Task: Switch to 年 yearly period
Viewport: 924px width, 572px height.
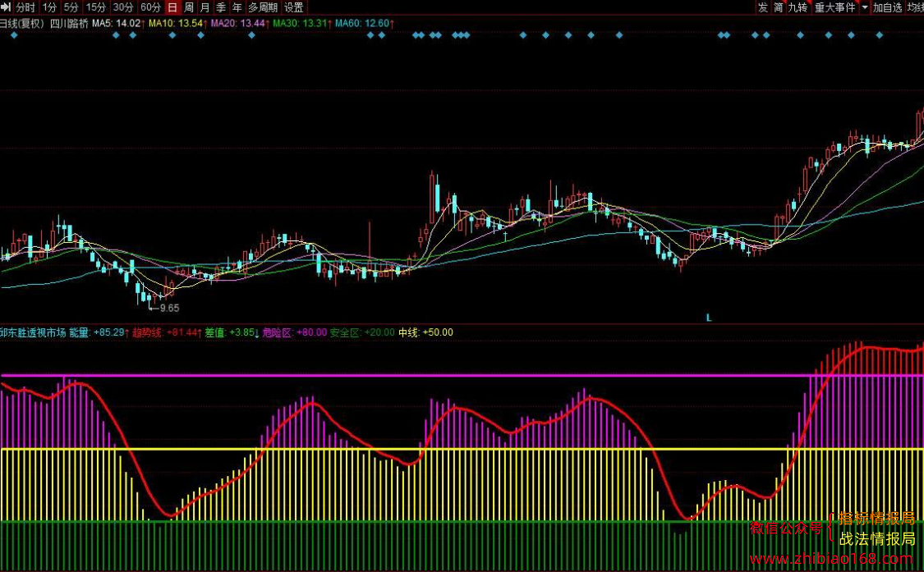Action: click(237, 7)
